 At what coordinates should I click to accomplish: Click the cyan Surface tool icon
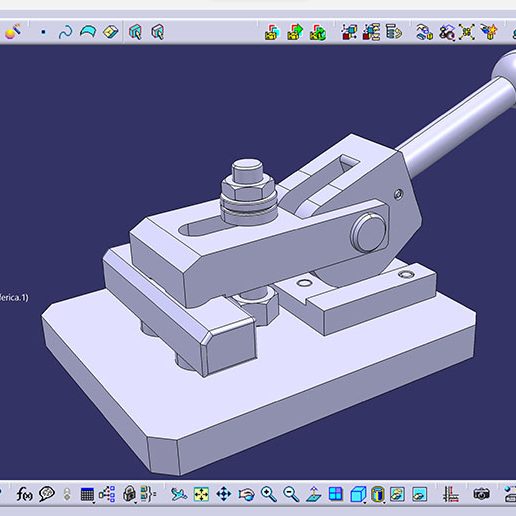coord(88,32)
